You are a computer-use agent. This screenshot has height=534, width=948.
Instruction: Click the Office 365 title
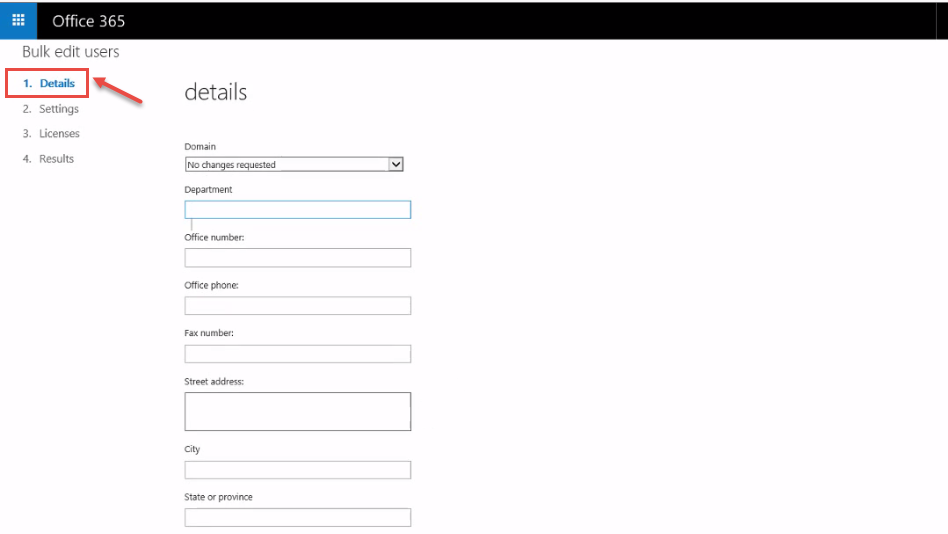tap(88, 21)
